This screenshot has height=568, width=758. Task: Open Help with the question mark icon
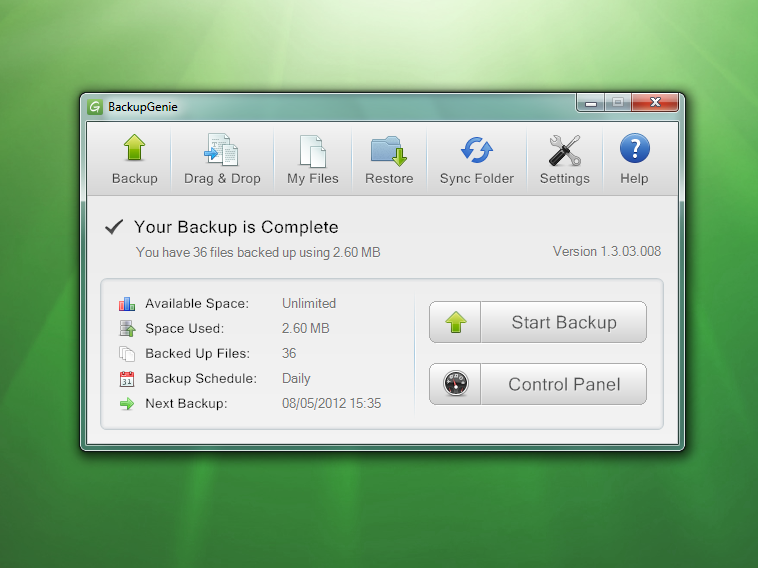pyautogui.click(x=634, y=159)
